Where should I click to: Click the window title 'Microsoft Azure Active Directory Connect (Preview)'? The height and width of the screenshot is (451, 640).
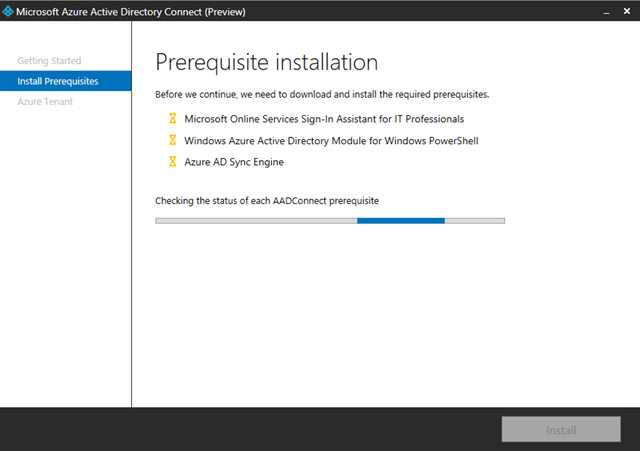coord(131,12)
